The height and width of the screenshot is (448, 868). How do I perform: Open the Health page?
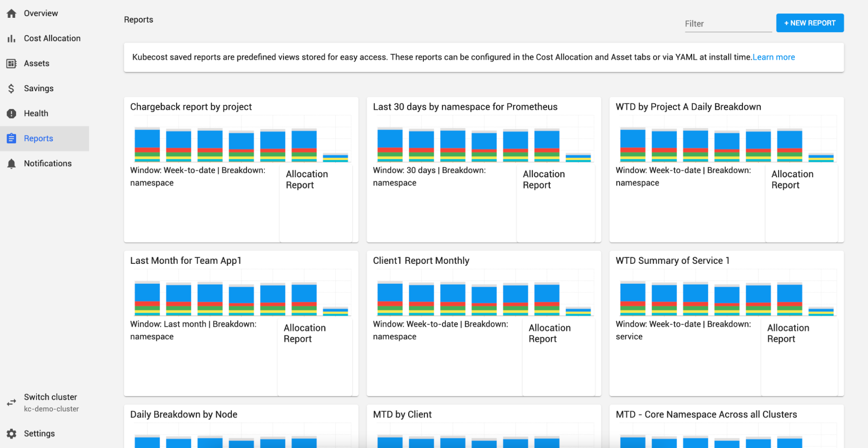coord(36,113)
